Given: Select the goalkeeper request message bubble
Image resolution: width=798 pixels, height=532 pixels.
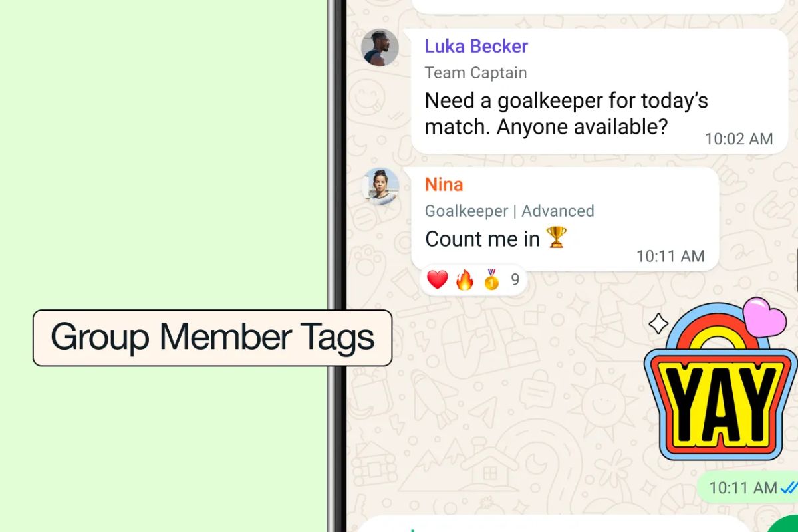Looking at the screenshot, I should (x=599, y=91).
